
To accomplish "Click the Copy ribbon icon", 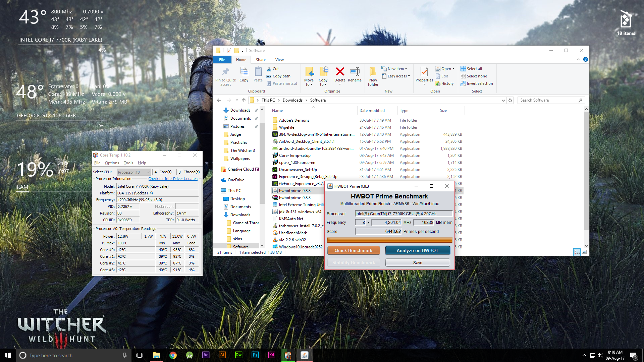I will (244, 71).
